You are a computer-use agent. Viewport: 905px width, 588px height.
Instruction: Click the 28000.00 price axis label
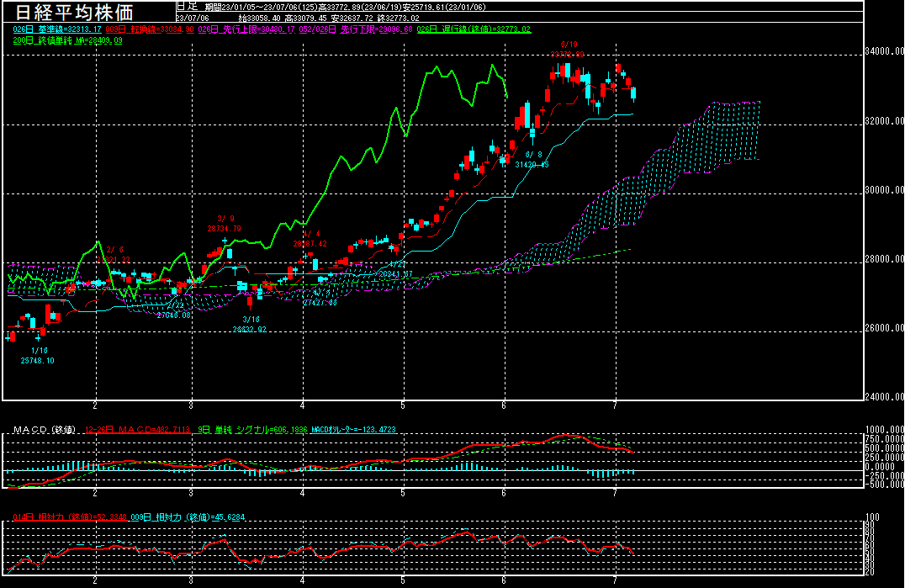[884, 259]
